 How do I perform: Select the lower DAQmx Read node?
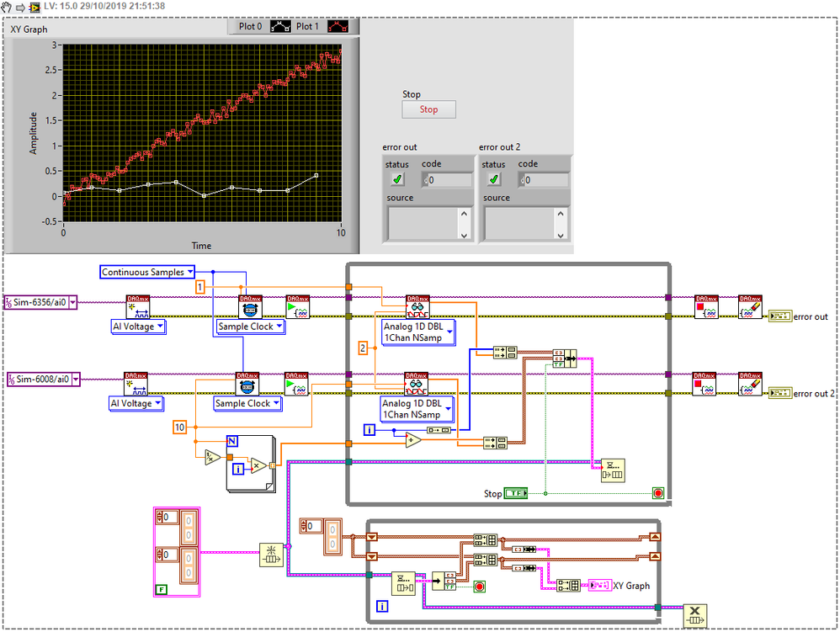point(416,384)
